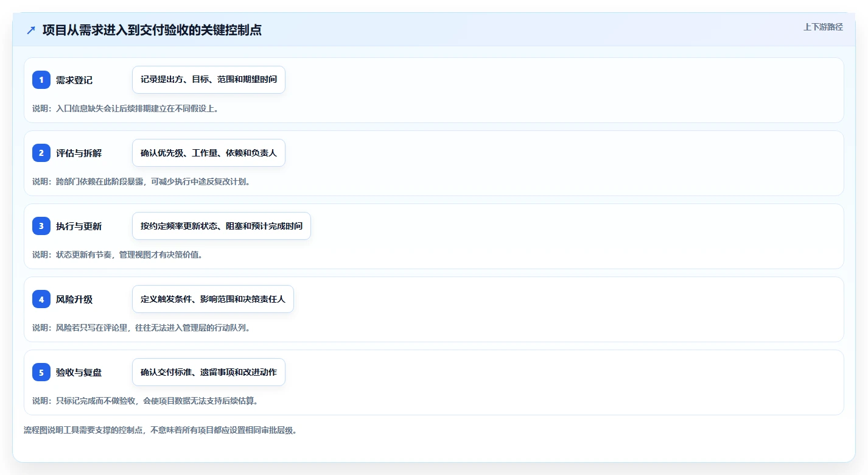Click the note about 入口信息缺失
This screenshot has width=868, height=475.
point(125,108)
